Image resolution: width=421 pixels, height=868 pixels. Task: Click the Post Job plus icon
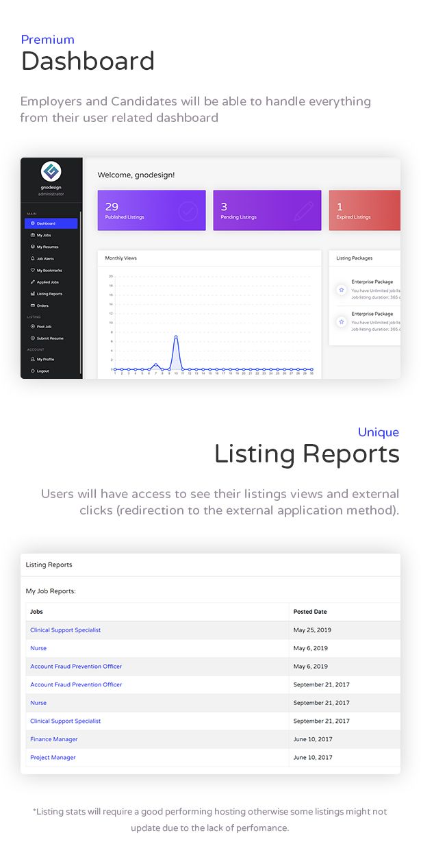tap(32, 327)
